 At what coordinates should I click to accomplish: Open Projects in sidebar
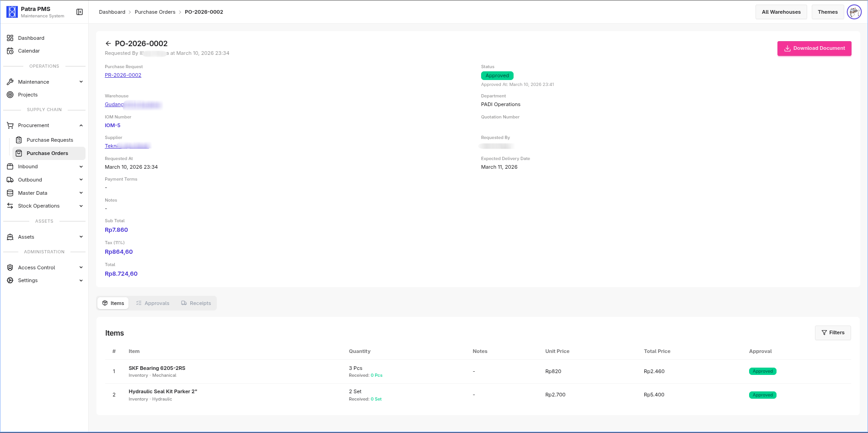(28, 95)
